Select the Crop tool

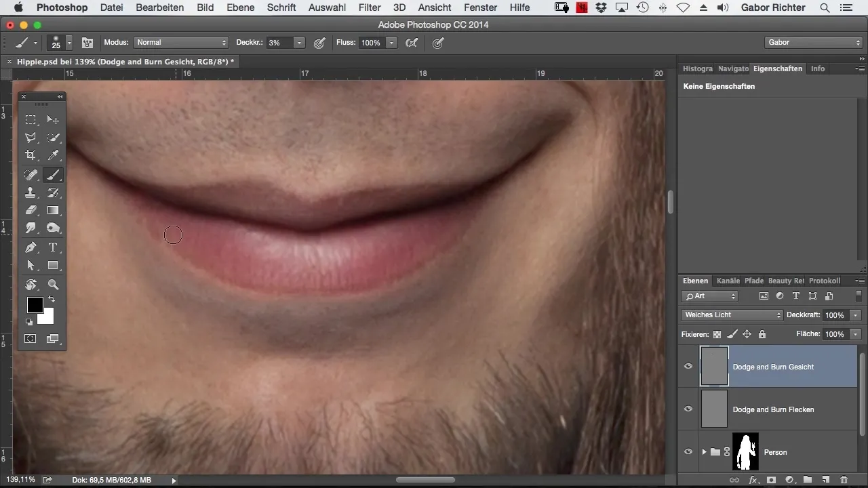click(31, 156)
